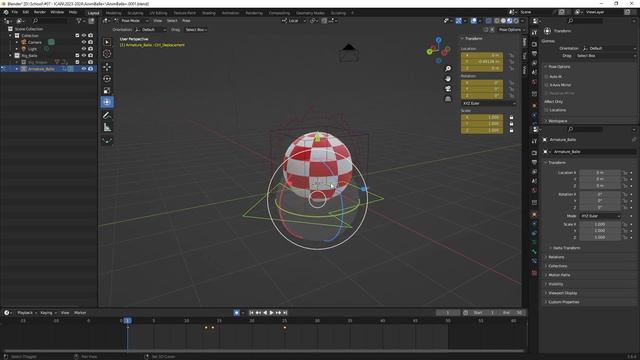The height and width of the screenshot is (360, 640).
Task: Select solid viewport shading mode
Action: tap(503, 21)
